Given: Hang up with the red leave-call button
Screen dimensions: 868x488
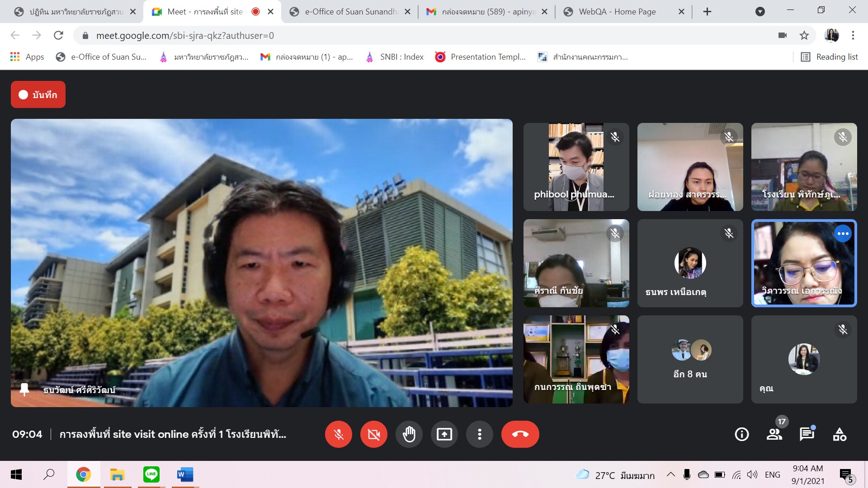Looking at the screenshot, I should click(x=520, y=434).
